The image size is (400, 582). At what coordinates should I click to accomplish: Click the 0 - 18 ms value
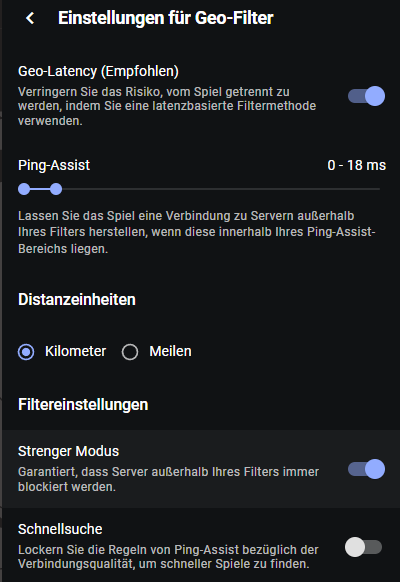[x=357, y=165]
